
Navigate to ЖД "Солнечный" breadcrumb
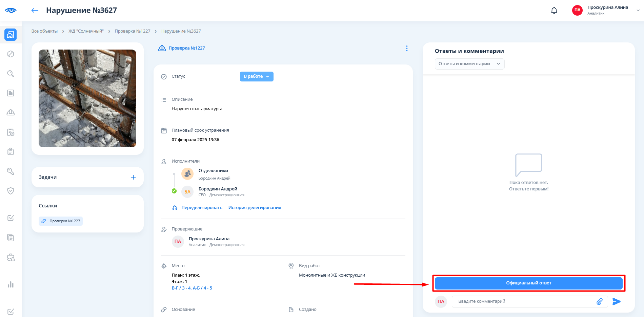tap(86, 31)
